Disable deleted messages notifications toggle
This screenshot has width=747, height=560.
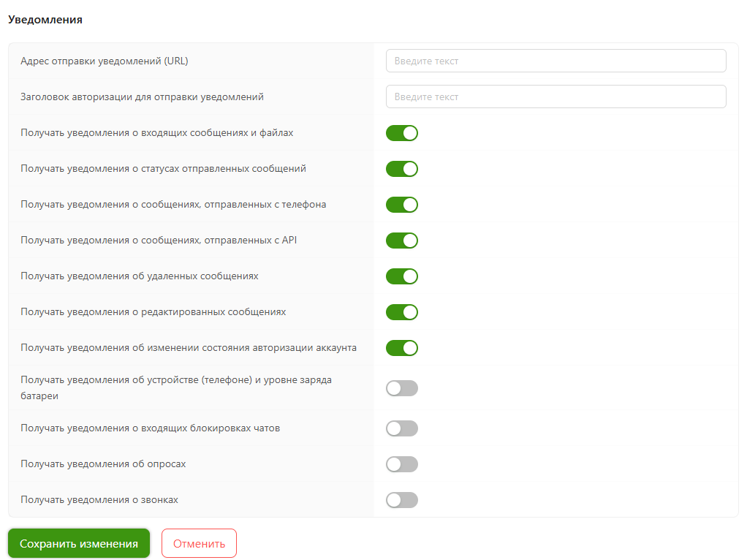(x=402, y=276)
